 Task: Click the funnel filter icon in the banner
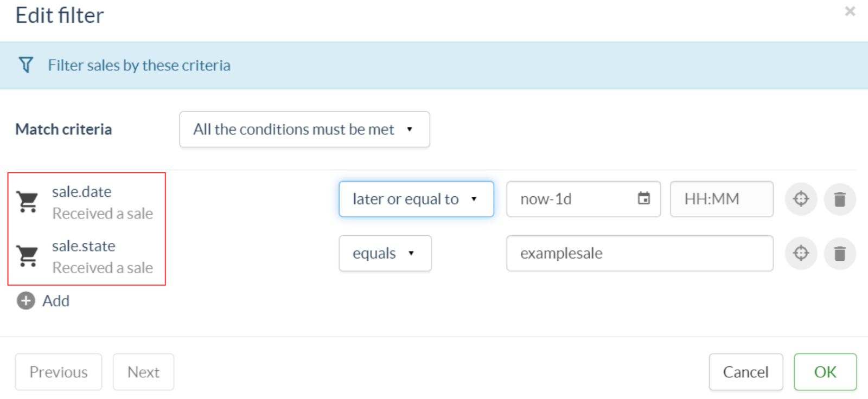25,65
